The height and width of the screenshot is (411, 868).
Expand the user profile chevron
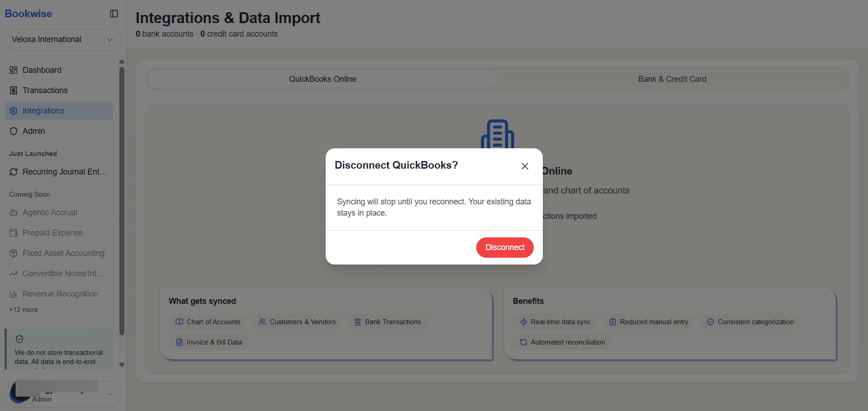click(110, 394)
